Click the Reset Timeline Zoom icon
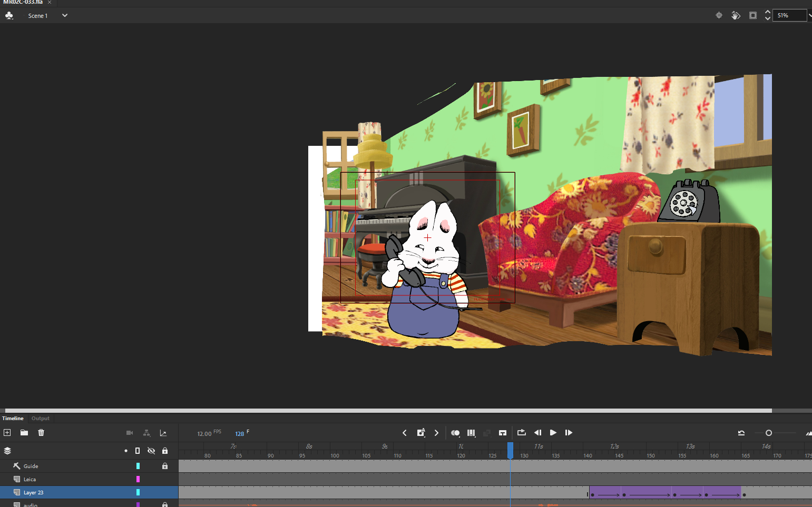Screen dimensions: 812x507 click(x=741, y=433)
